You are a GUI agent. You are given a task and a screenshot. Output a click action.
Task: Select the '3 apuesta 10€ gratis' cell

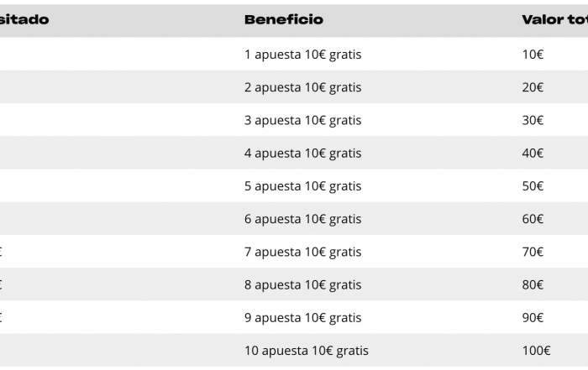(302, 121)
